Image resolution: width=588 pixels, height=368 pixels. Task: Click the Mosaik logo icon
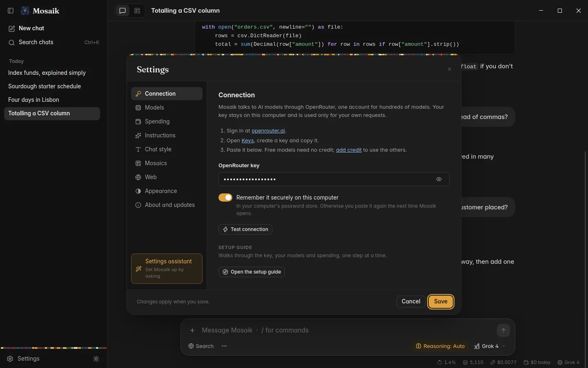pyautogui.click(x=25, y=11)
